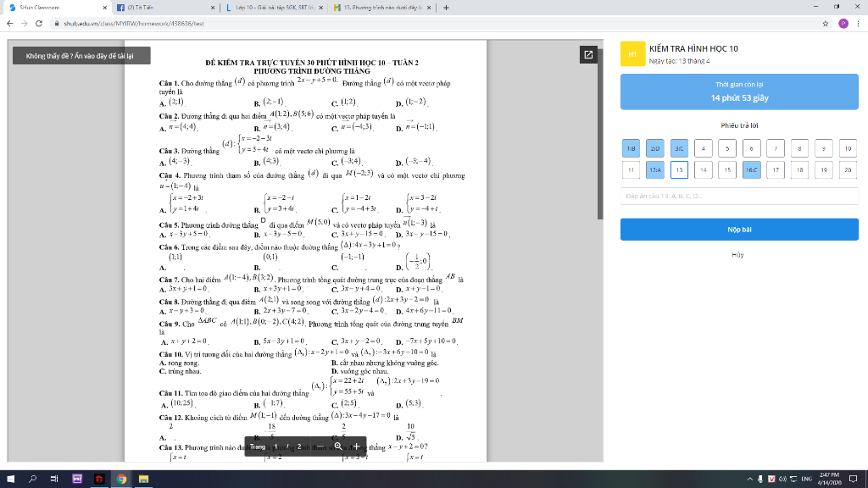Select the SHub Classroom tab
This screenshot has height=488, width=868.
(x=56, y=8)
